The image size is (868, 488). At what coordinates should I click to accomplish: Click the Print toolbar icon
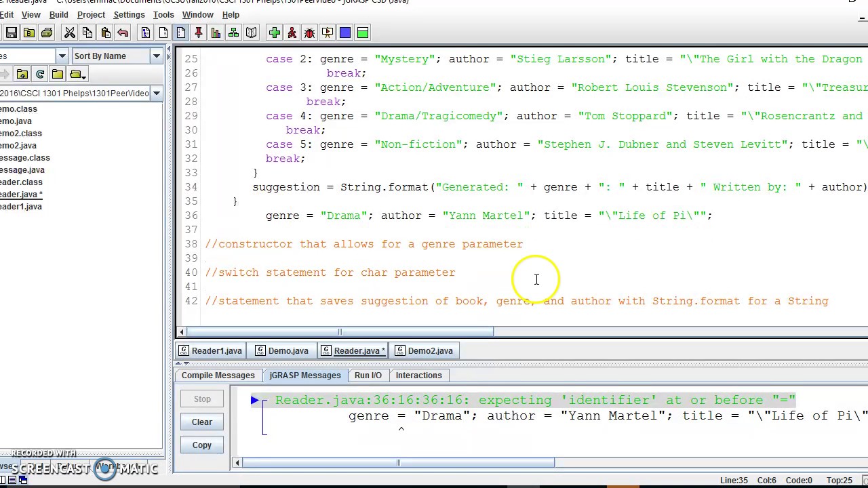(47, 33)
